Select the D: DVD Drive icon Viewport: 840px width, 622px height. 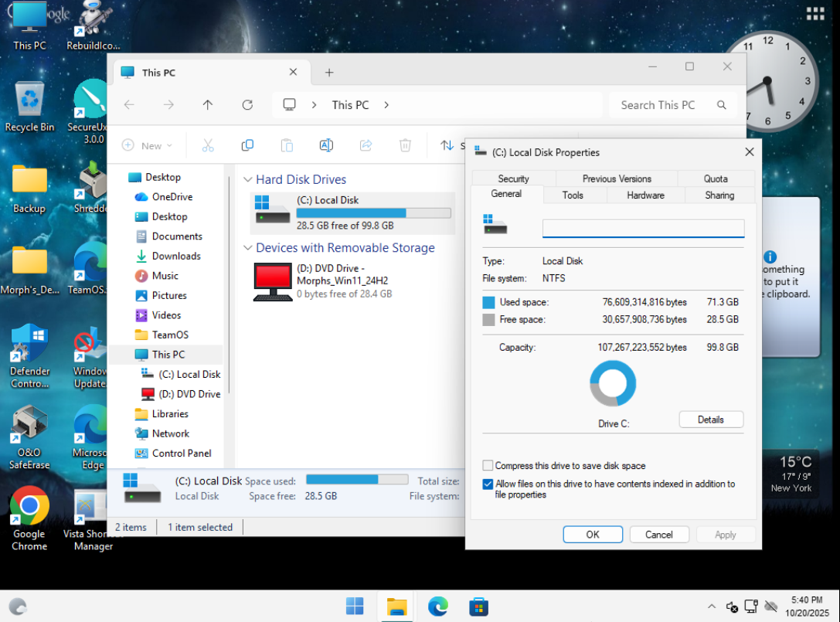[x=273, y=281]
